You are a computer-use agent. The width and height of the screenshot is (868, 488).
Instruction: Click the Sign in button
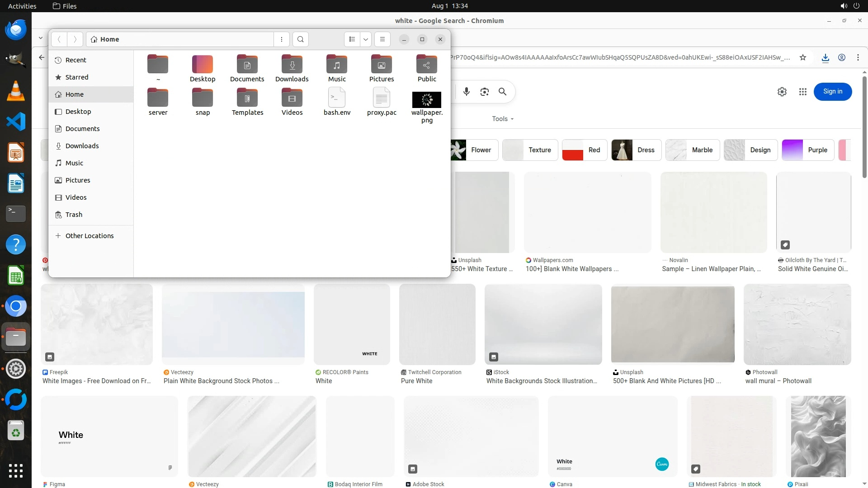coord(833,92)
